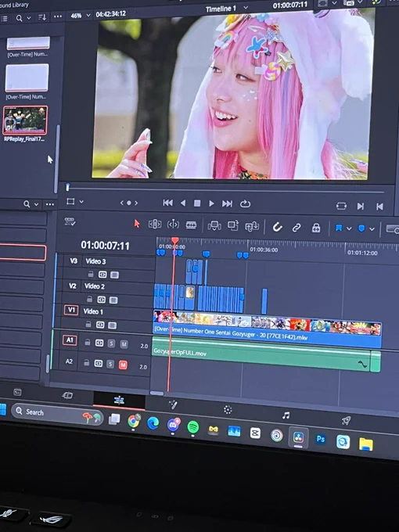This screenshot has height=532, width=399.
Task: Stop playback in the viewer
Action: [197, 203]
